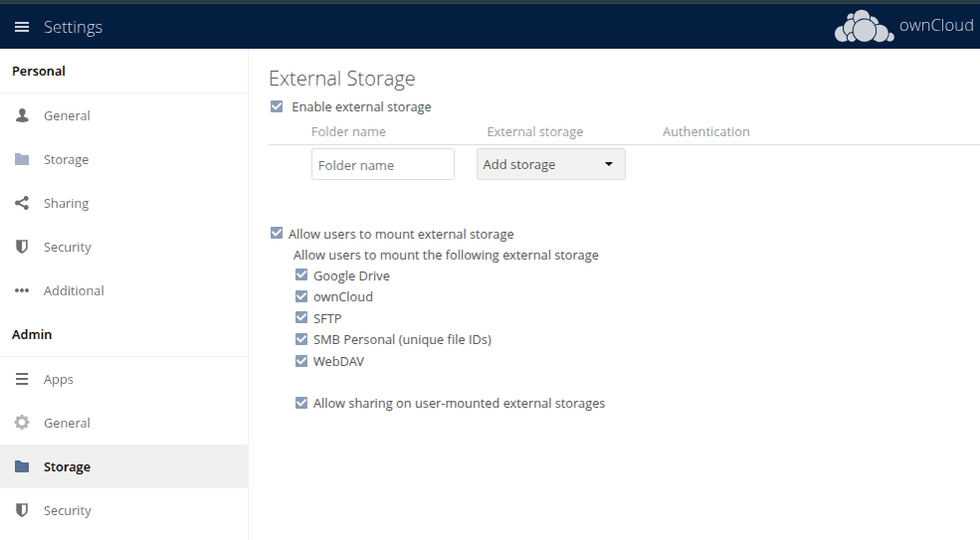Click the ownCloud logo icon
The image size is (980, 540).
(x=864, y=27)
